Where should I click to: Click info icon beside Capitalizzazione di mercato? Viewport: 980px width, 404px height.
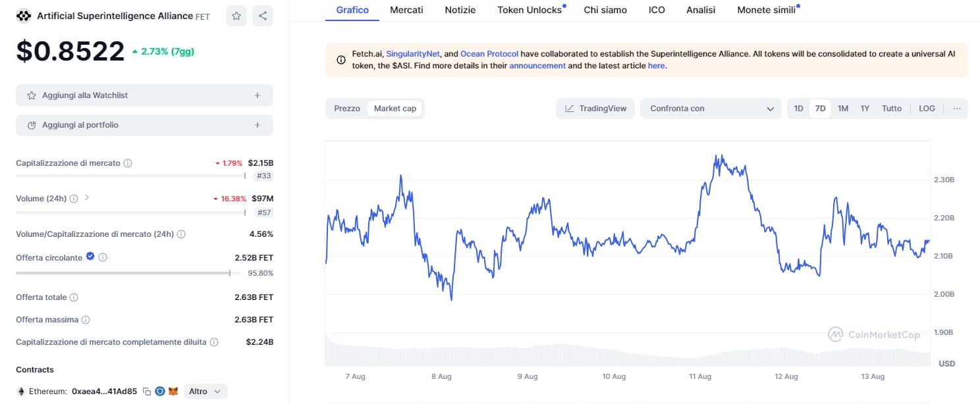click(128, 163)
